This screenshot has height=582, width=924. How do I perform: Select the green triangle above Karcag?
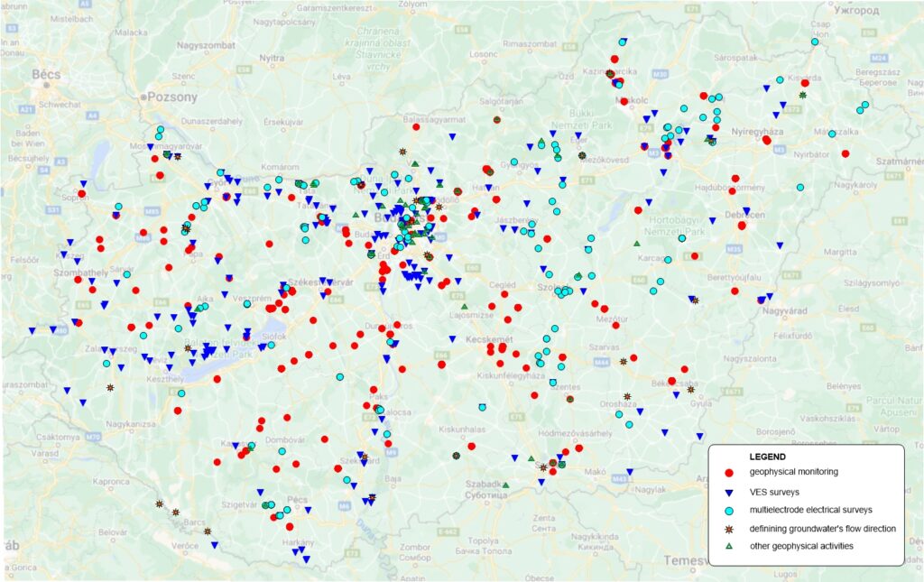pyautogui.click(x=636, y=244)
